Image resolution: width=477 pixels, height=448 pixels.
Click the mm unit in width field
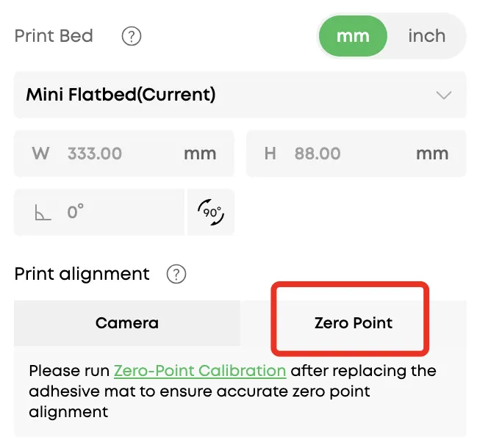pos(200,153)
